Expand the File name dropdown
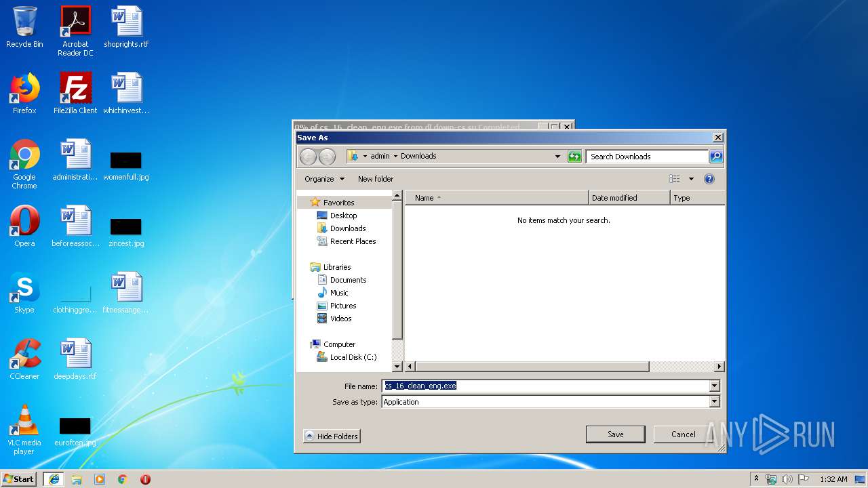The width and height of the screenshot is (868, 488). pyautogui.click(x=714, y=386)
